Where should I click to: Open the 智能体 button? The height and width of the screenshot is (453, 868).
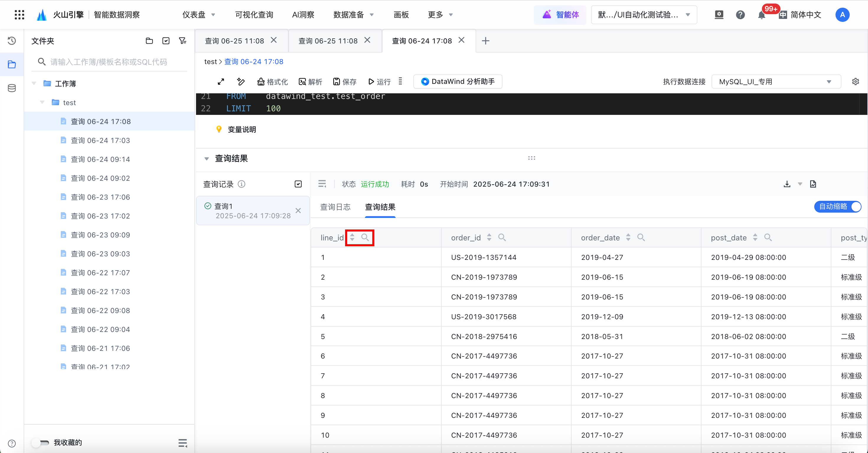(560, 14)
